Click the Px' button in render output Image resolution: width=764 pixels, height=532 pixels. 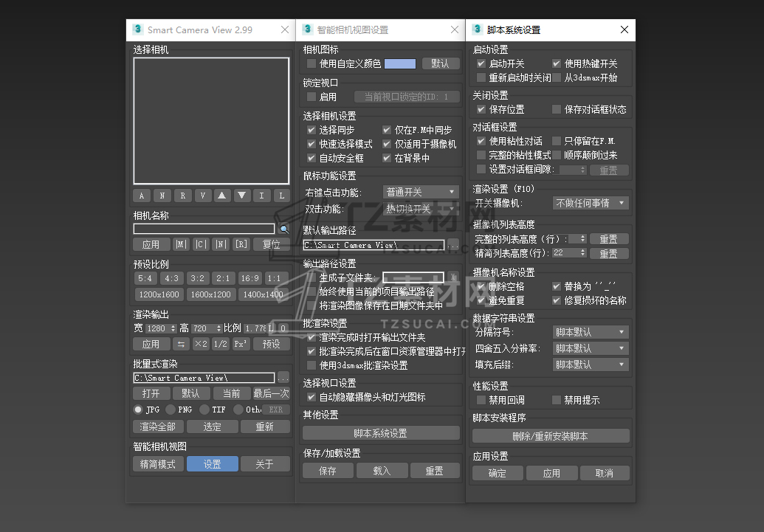[241, 344]
